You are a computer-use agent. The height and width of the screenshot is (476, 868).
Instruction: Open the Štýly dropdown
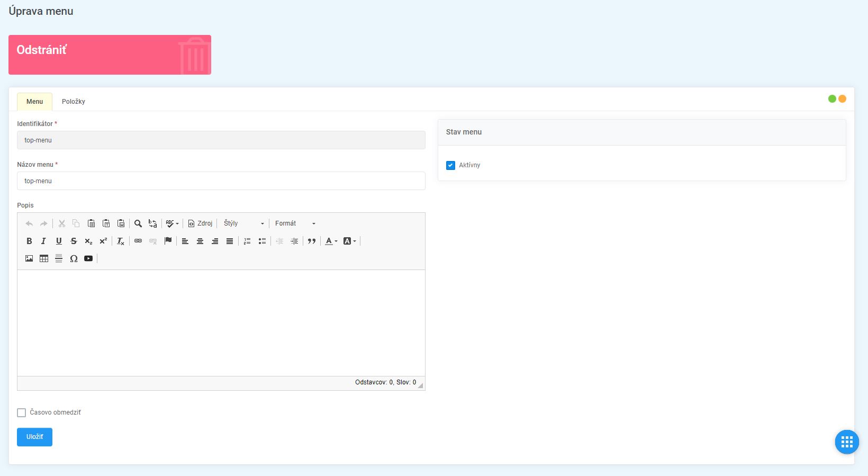pos(243,223)
